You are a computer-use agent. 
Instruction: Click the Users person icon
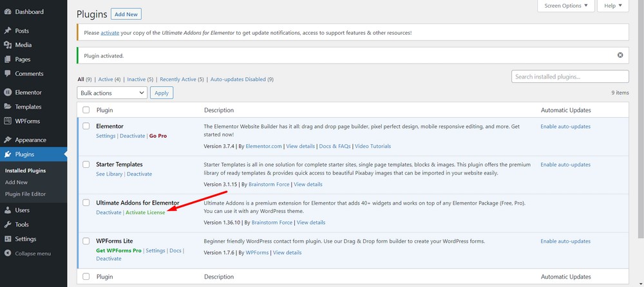(7, 210)
